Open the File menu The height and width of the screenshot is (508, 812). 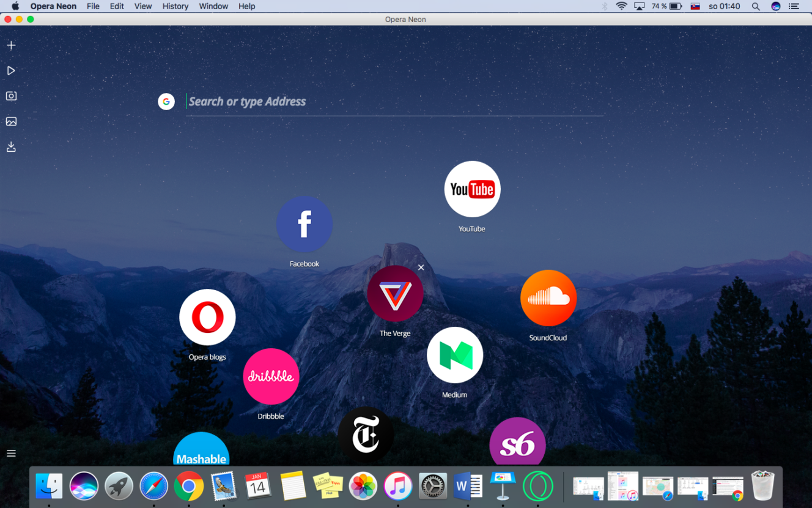(93, 6)
